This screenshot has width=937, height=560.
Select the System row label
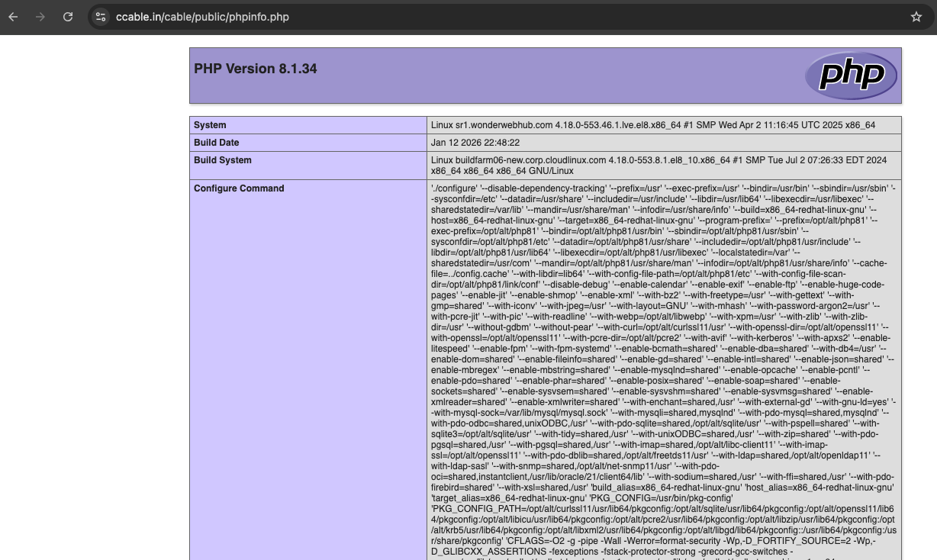pyautogui.click(x=210, y=125)
